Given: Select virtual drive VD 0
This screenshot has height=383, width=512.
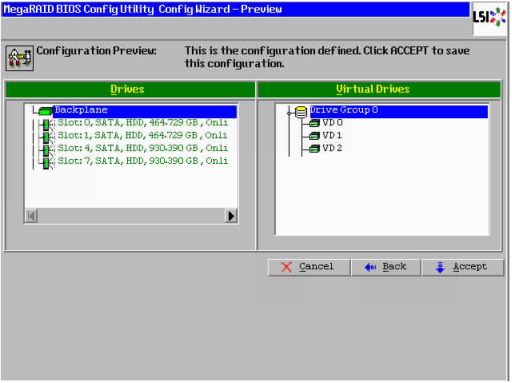Looking at the screenshot, I should click(332, 123).
